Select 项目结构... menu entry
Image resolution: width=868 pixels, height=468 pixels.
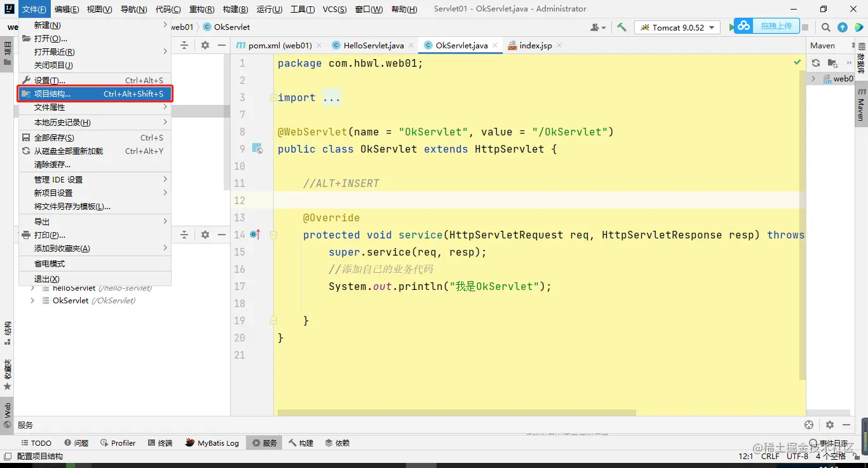pos(94,93)
